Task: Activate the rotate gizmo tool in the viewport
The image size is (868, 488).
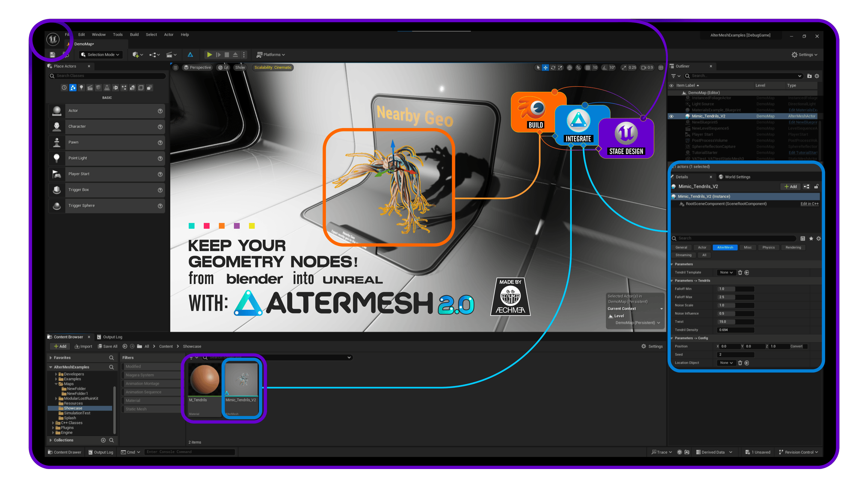Action: pyautogui.click(x=553, y=67)
